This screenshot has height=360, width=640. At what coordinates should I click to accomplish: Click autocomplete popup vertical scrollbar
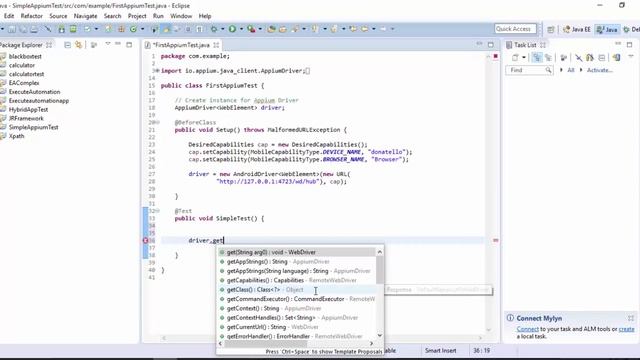380,294
